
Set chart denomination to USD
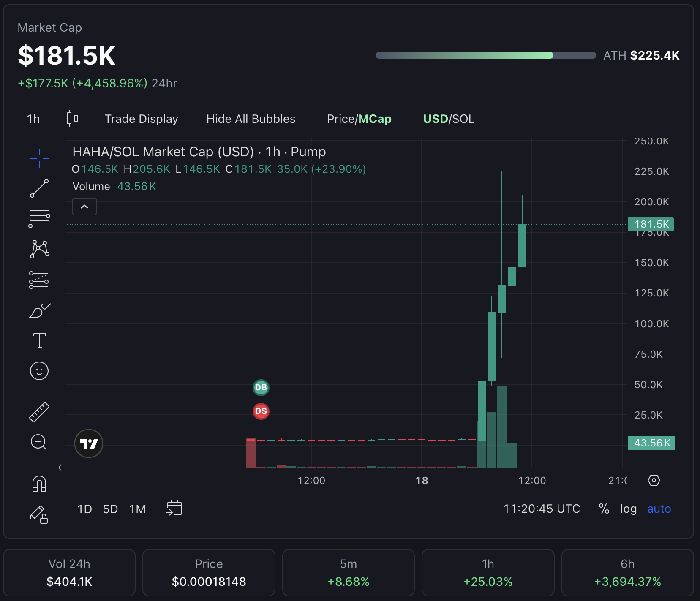[436, 119]
